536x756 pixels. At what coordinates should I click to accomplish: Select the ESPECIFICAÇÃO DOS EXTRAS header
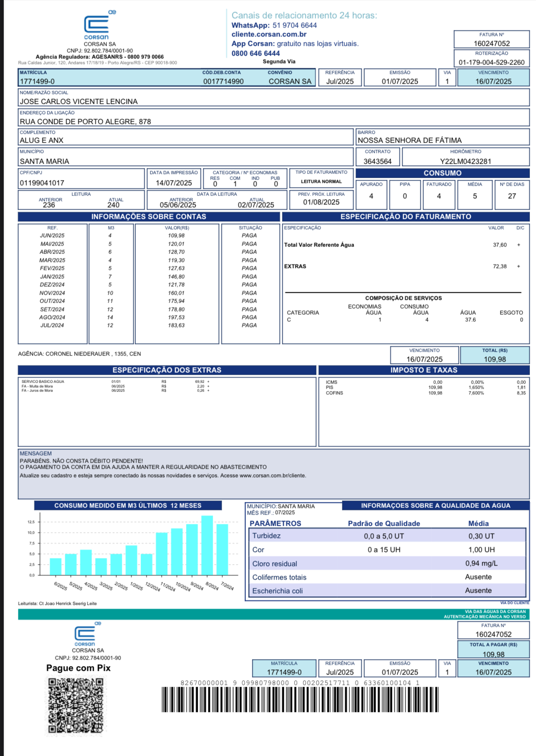tap(167, 370)
